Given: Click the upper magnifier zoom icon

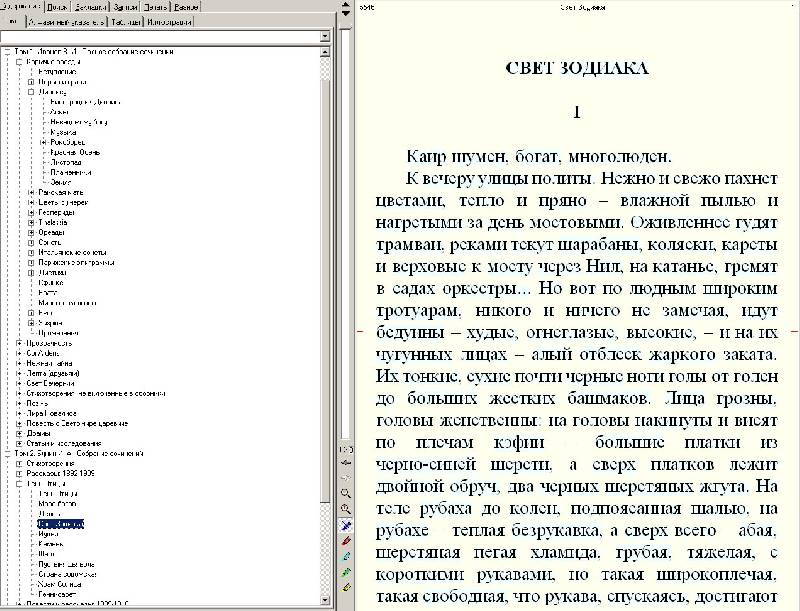Looking at the screenshot, I should pyautogui.click(x=346, y=493).
